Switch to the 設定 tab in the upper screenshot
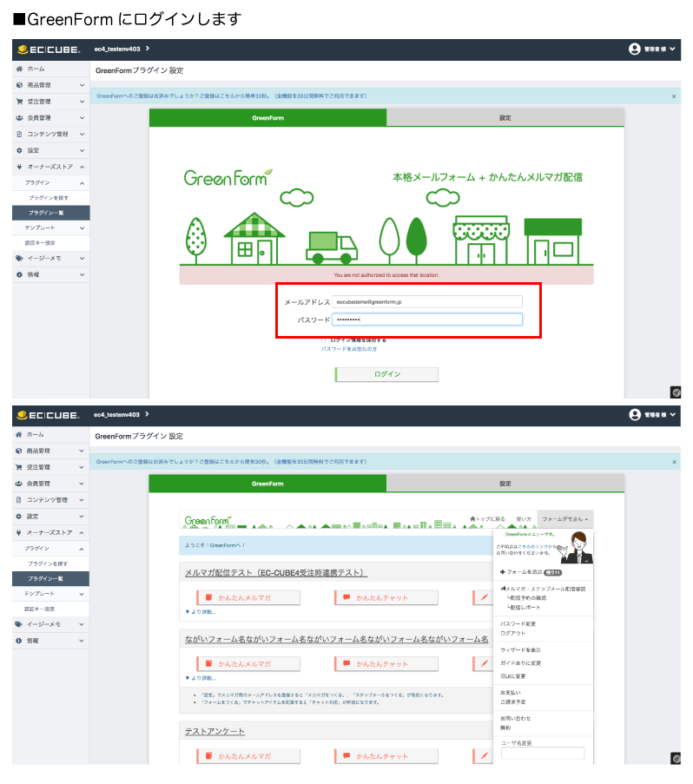 pos(505,118)
